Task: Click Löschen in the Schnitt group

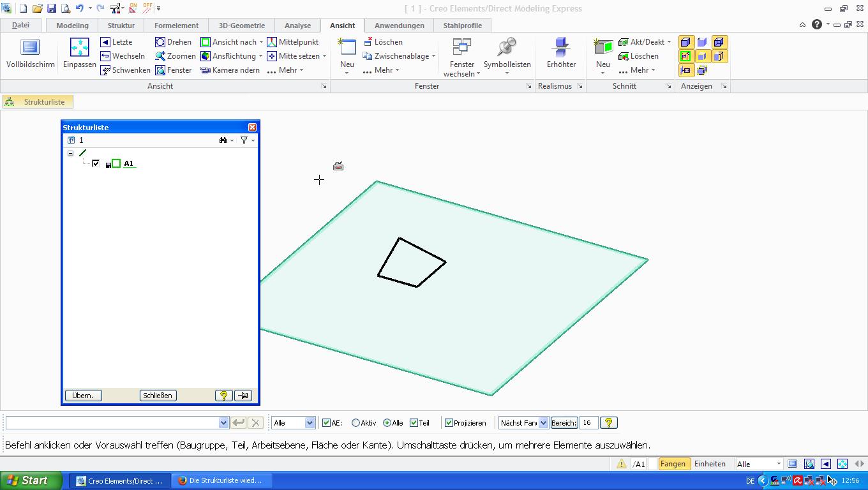Action: tap(638, 56)
